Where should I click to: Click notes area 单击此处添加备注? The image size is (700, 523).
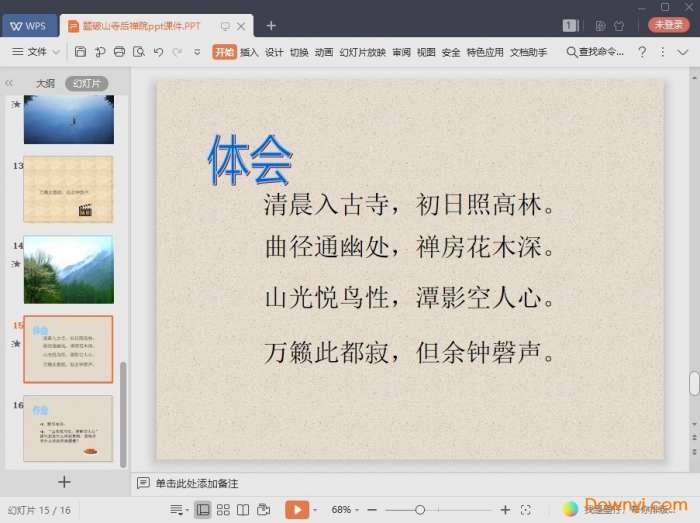(196, 484)
